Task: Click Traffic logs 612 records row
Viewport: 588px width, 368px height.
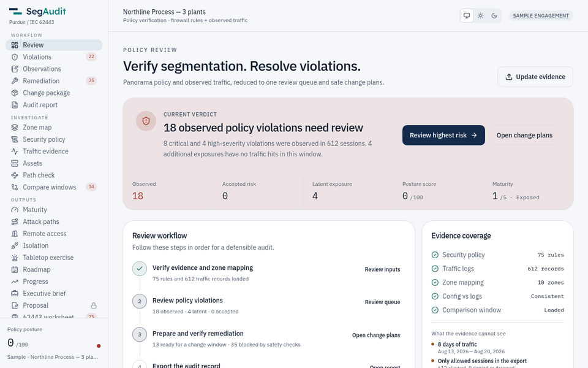Action: 497,269
